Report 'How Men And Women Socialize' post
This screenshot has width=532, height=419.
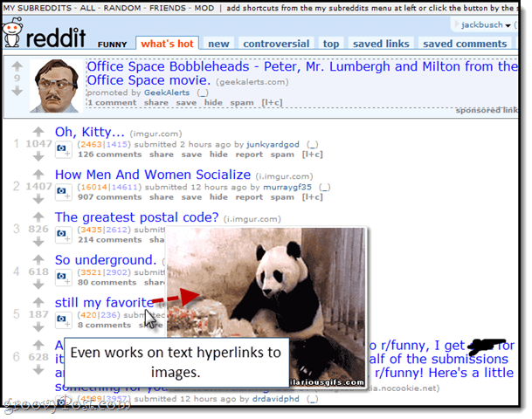[x=249, y=197]
